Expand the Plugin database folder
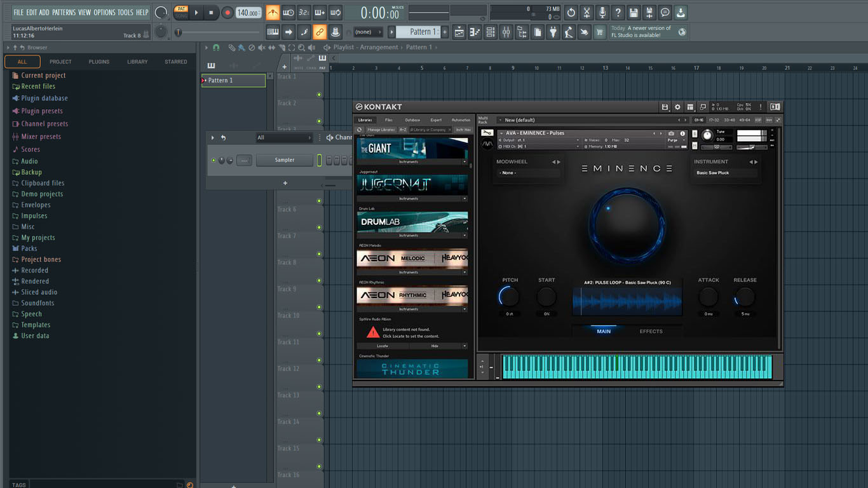The width and height of the screenshot is (868, 488). [x=44, y=98]
